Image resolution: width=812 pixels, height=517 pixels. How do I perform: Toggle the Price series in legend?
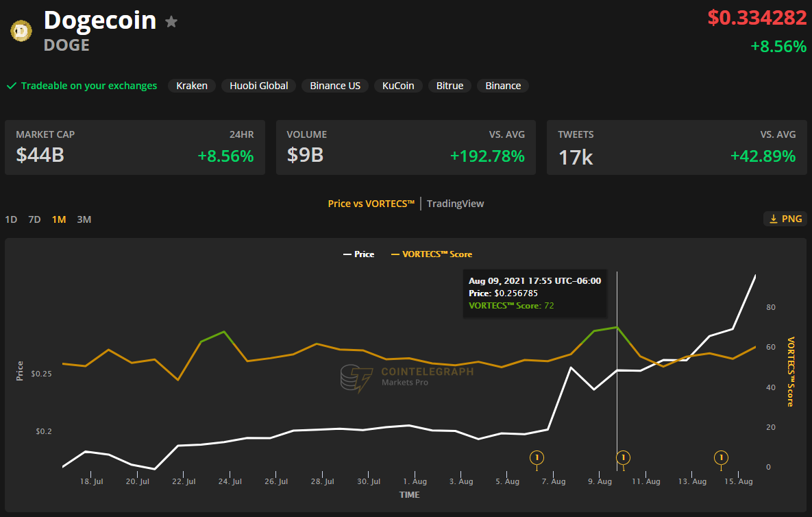click(x=358, y=254)
